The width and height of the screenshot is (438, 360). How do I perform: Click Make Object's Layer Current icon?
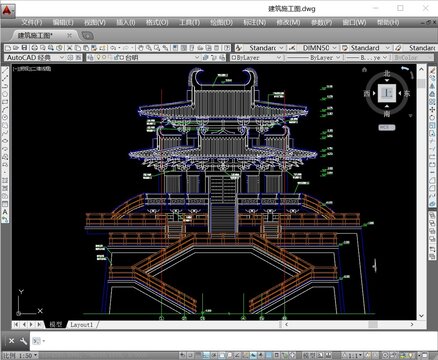206,58
